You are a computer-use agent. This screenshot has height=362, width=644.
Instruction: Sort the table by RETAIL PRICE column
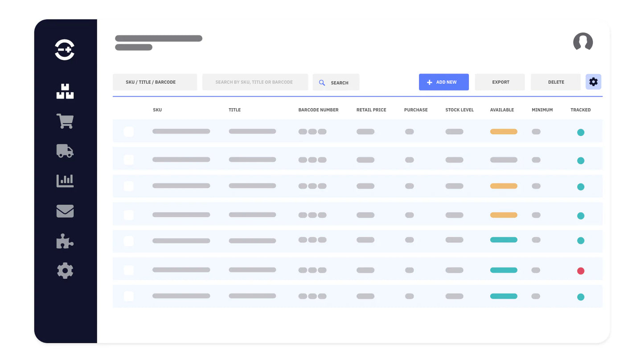coord(371,110)
